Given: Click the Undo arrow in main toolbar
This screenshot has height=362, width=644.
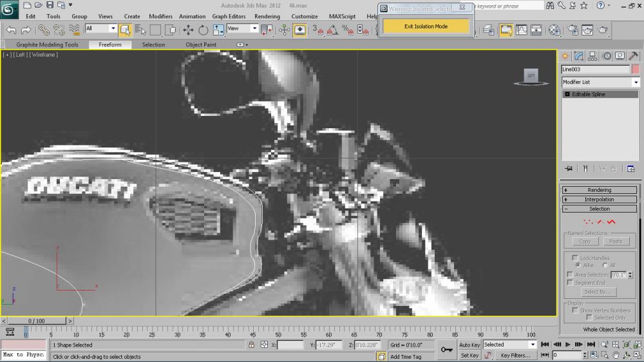Looking at the screenshot, I should [11, 30].
